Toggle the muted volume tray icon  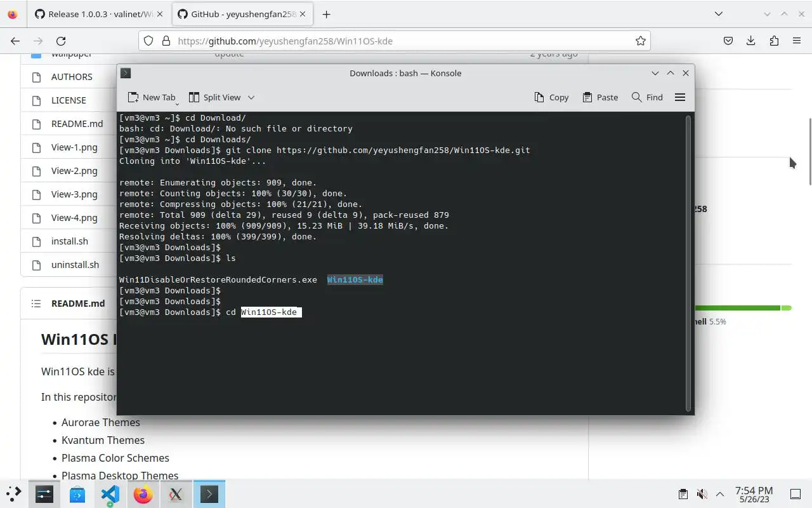[x=702, y=494]
